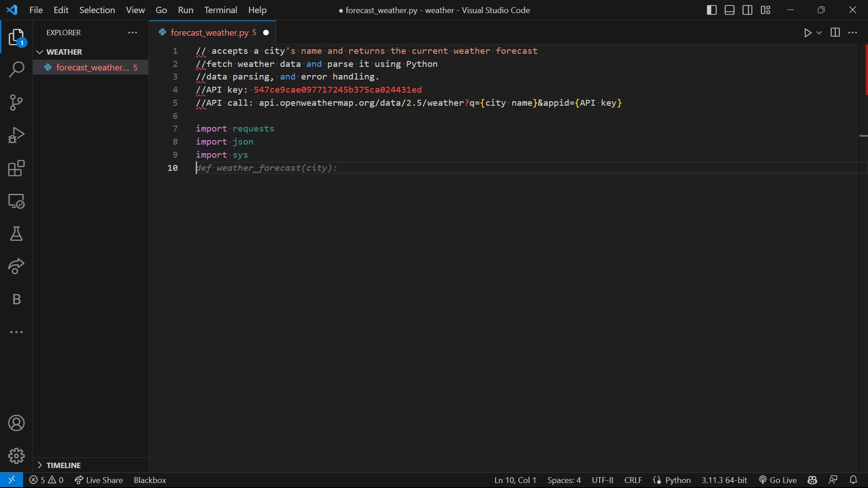Viewport: 868px width, 488px height.
Task: Open the Terminal menu
Action: click(221, 10)
